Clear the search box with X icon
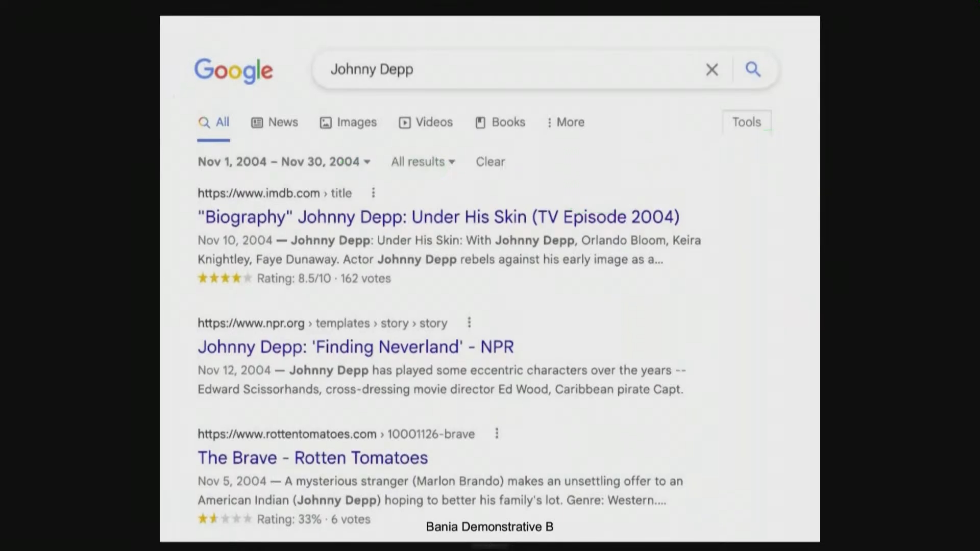This screenshot has width=980, height=551. [712, 69]
